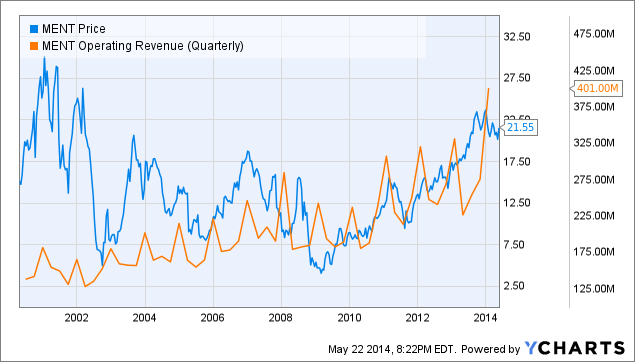Click the 225.00M revenue axis value
The width and height of the screenshot is (635, 362).
594,216
